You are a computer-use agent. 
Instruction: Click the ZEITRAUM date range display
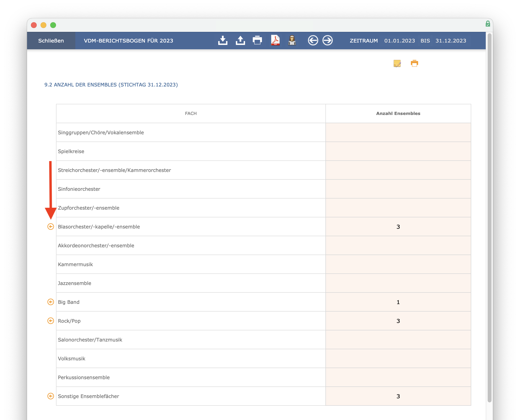(407, 41)
